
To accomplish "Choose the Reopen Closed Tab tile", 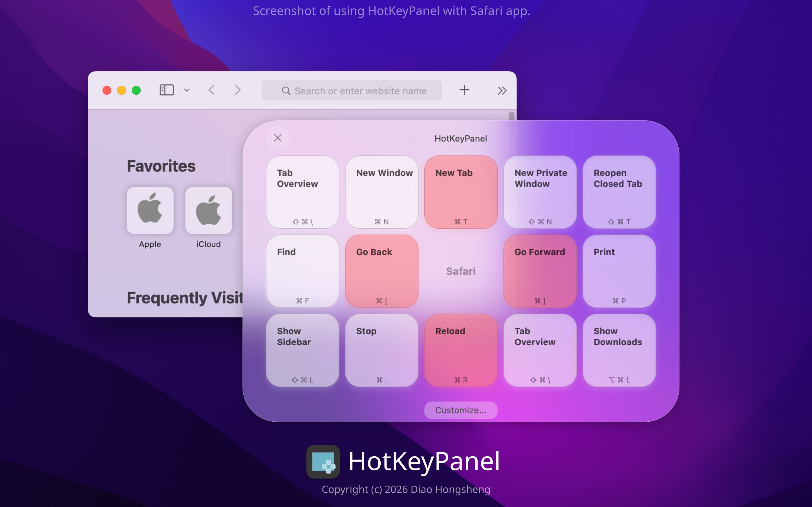I will tap(619, 192).
